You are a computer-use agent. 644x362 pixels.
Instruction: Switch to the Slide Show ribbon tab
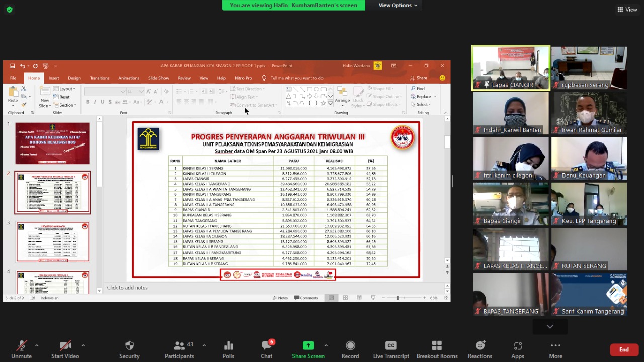tap(158, 78)
